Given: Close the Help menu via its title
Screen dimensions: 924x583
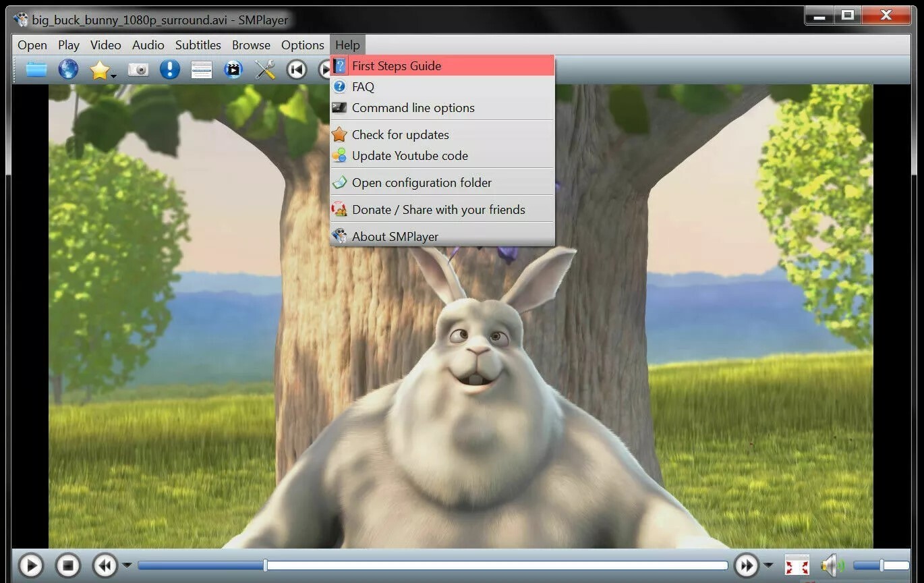Looking at the screenshot, I should (347, 45).
